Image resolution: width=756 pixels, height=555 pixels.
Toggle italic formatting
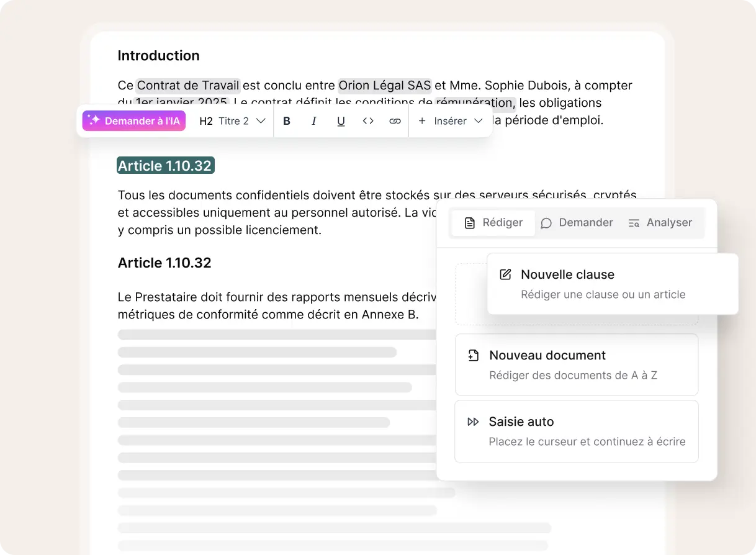[314, 121]
